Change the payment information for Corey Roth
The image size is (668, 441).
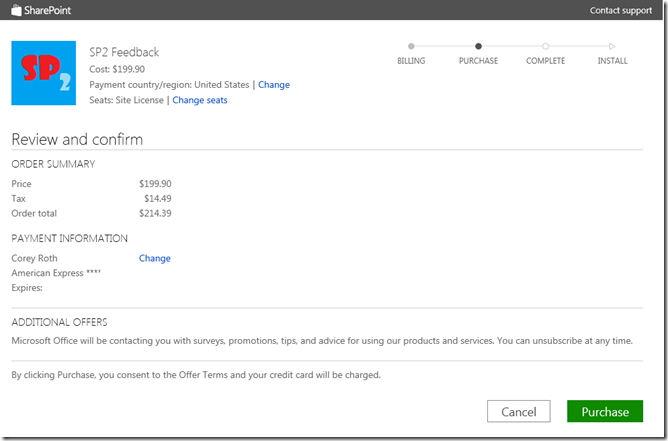coord(155,258)
